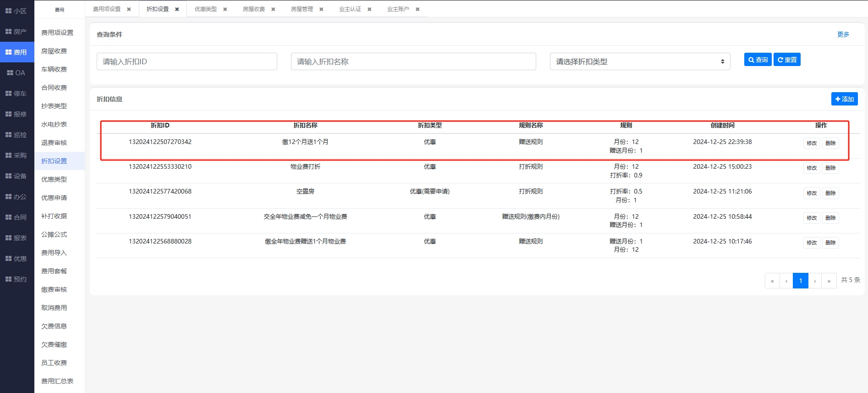The height and width of the screenshot is (393, 868).
Task: Expand more query conditions via 更多
Action: point(843,34)
